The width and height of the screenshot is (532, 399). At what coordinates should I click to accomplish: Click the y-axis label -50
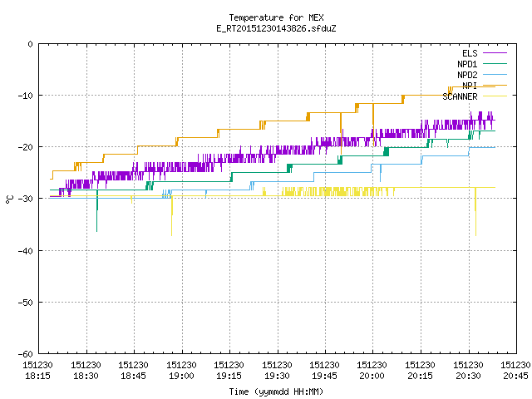26,303
